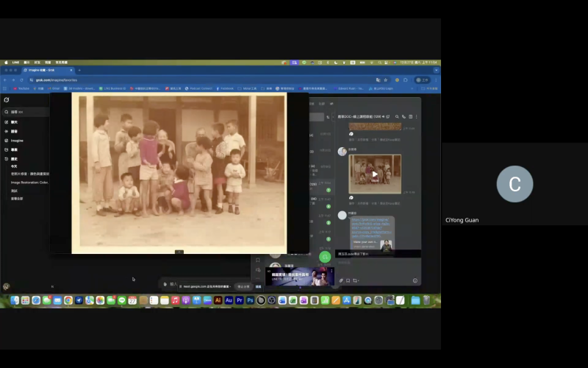Start a voice call in LINE chat
The image size is (588, 368).
[x=404, y=116]
